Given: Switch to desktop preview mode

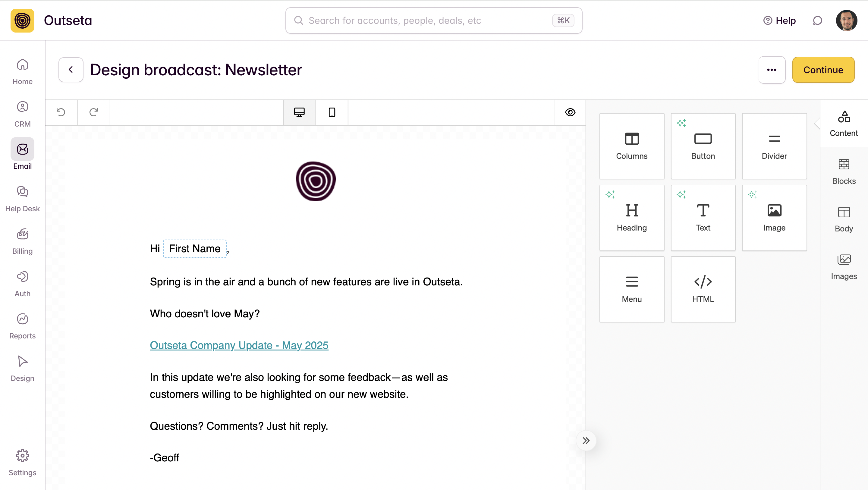Looking at the screenshot, I should [x=299, y=112].
